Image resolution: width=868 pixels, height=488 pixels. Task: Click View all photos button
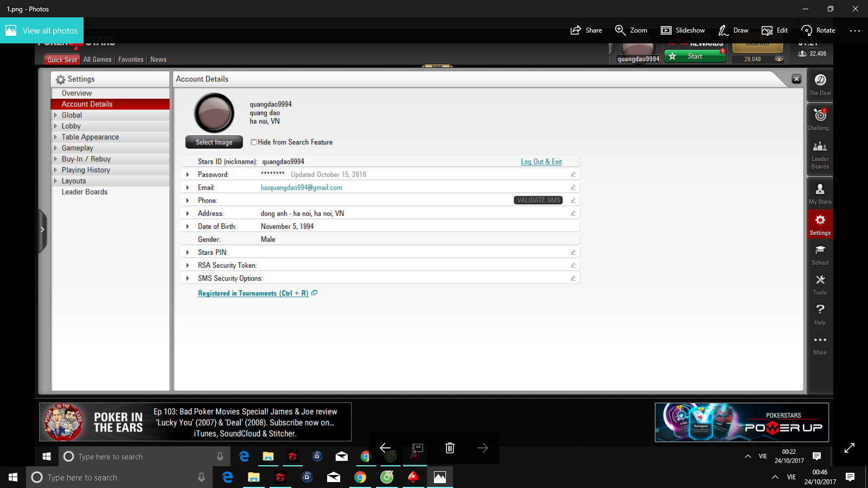pyautogui.click(x=42, y=31)
